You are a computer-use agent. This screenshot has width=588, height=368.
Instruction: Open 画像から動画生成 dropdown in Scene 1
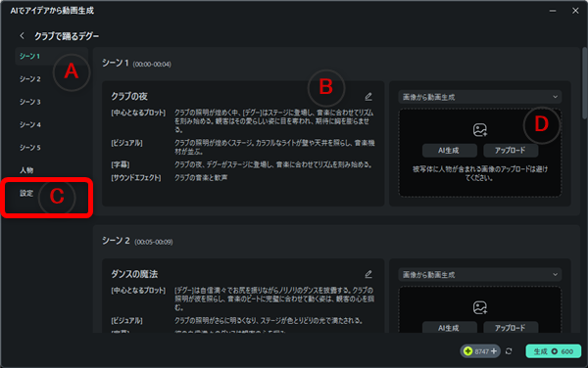(479, 97)
